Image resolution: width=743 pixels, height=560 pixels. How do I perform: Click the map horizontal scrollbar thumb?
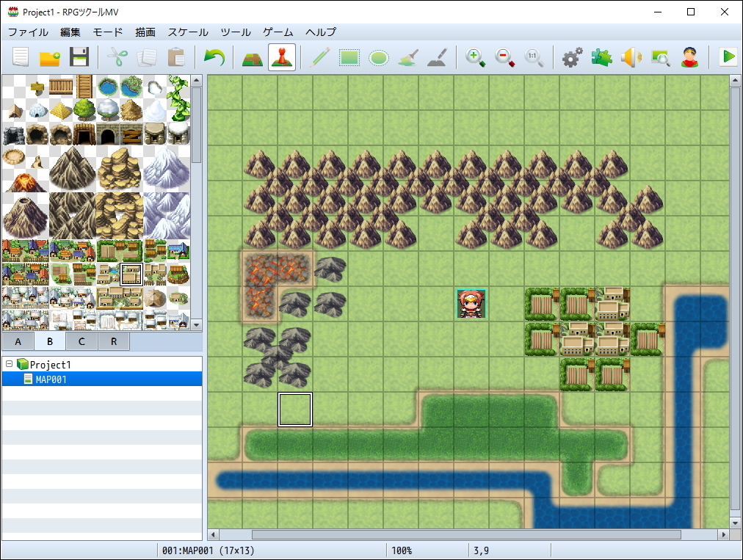[466, 535]
